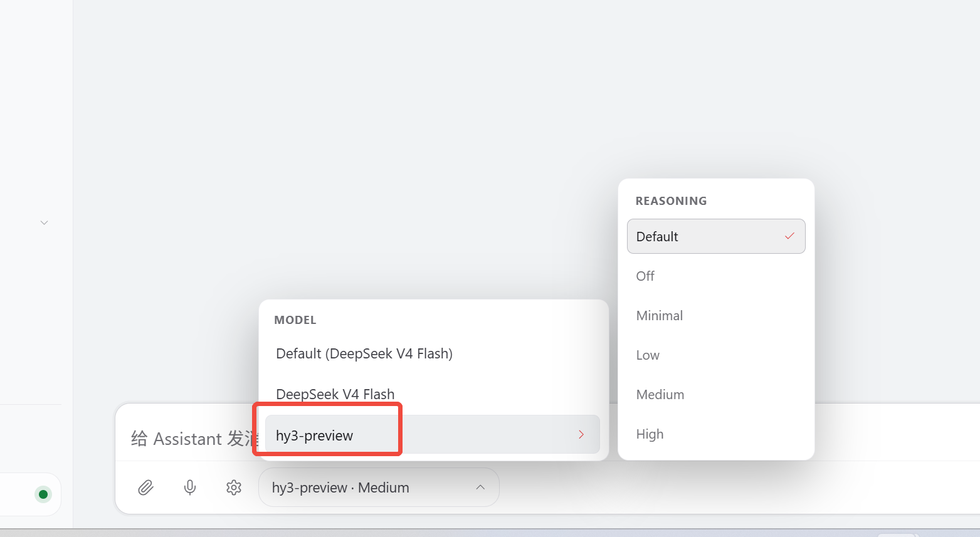Screen dimensions: 980x537
Task: Open settings with the gear icon
Action: pos(234,487)
